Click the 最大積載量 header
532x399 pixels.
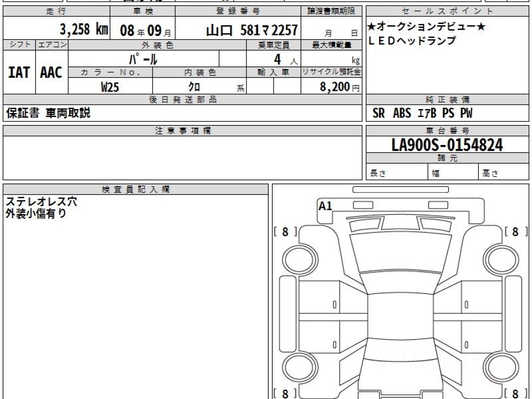(332, 45)
